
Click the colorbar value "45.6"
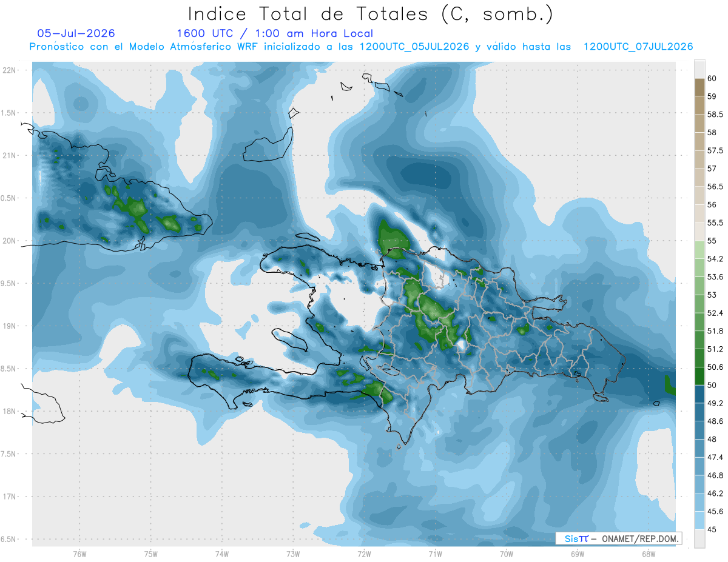click(715, 511)
